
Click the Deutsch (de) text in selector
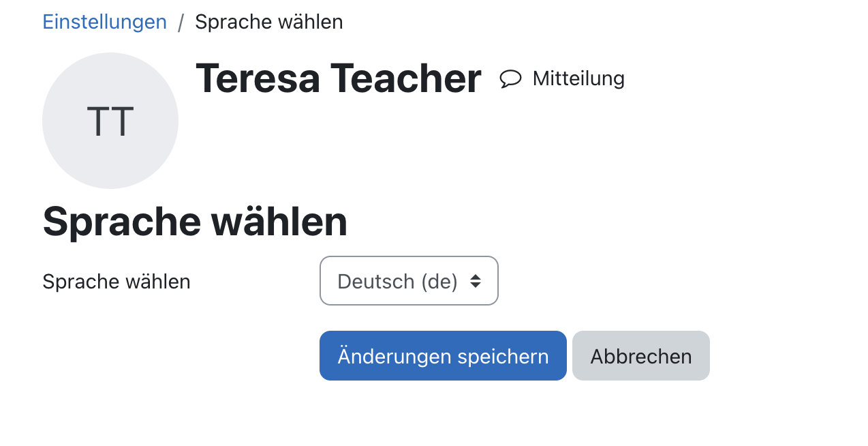click(397, 281)
